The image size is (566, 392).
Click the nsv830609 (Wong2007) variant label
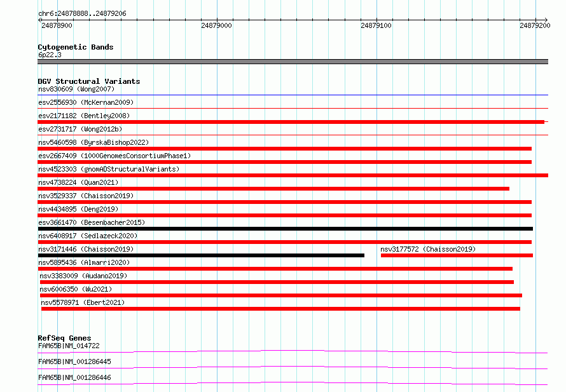(76, 89)
